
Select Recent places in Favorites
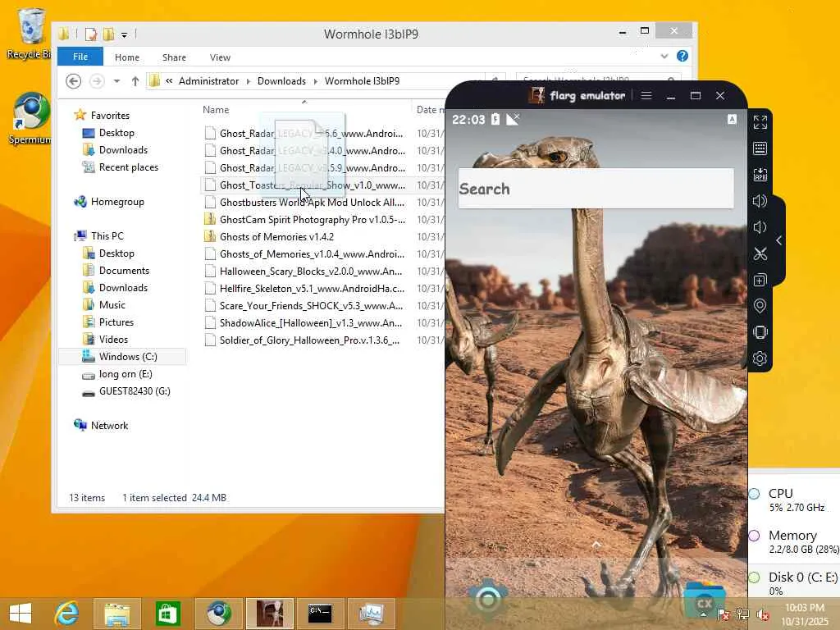click(128, 167)
